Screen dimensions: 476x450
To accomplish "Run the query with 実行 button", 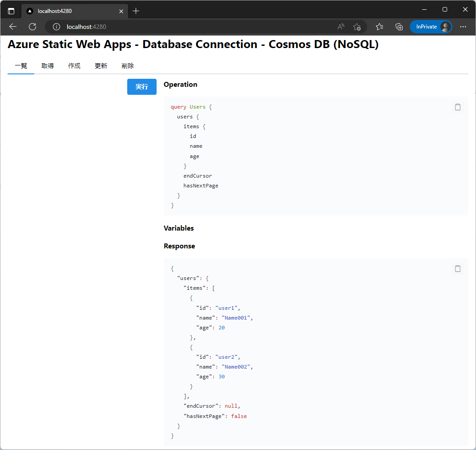I will pyautogui.click(x=142, y=87).
